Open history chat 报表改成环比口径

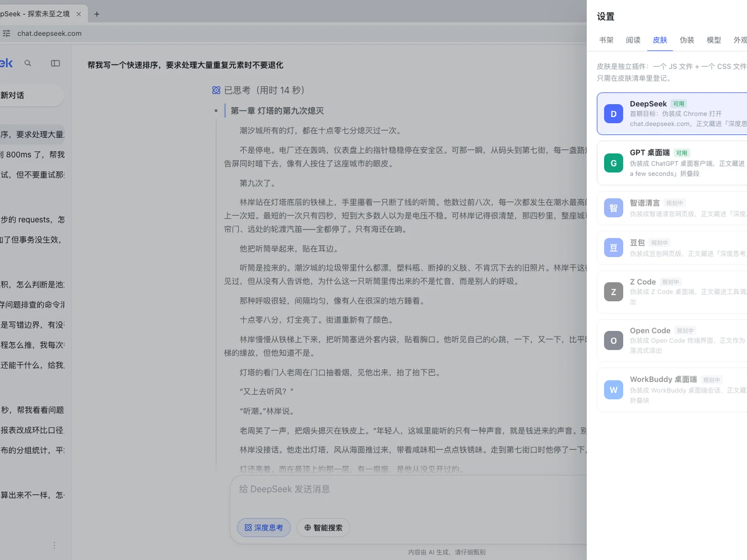[32, 430]
